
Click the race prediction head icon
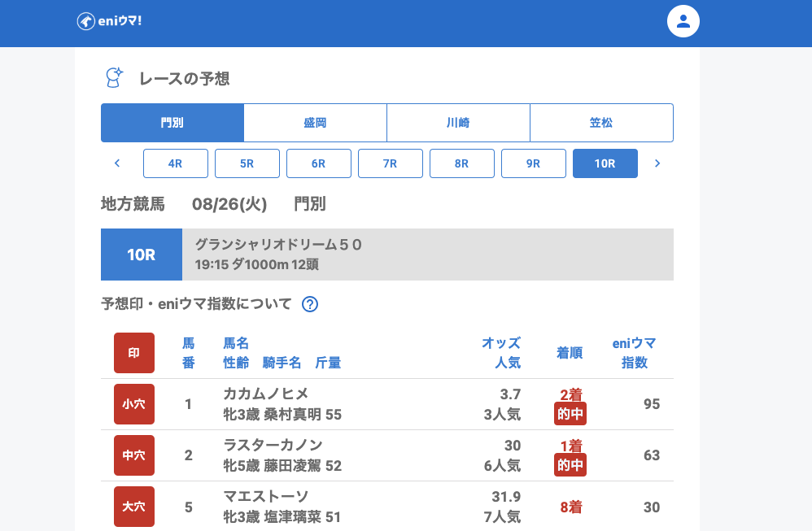(x=114, y=78)
